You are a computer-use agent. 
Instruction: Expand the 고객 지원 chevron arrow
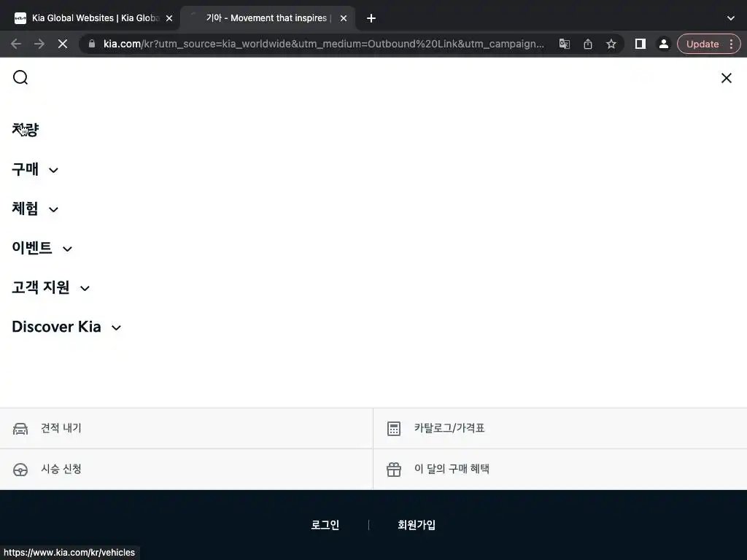85,288
